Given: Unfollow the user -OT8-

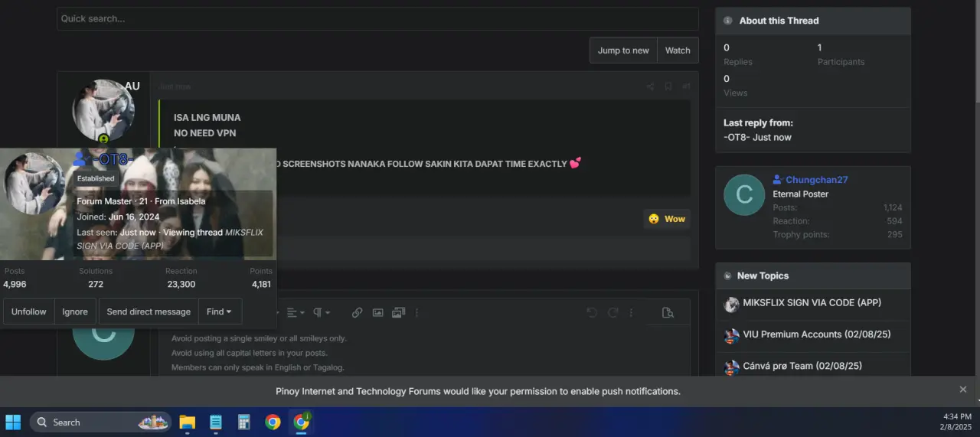Looking at the screenshot, I should coord(29,311).
